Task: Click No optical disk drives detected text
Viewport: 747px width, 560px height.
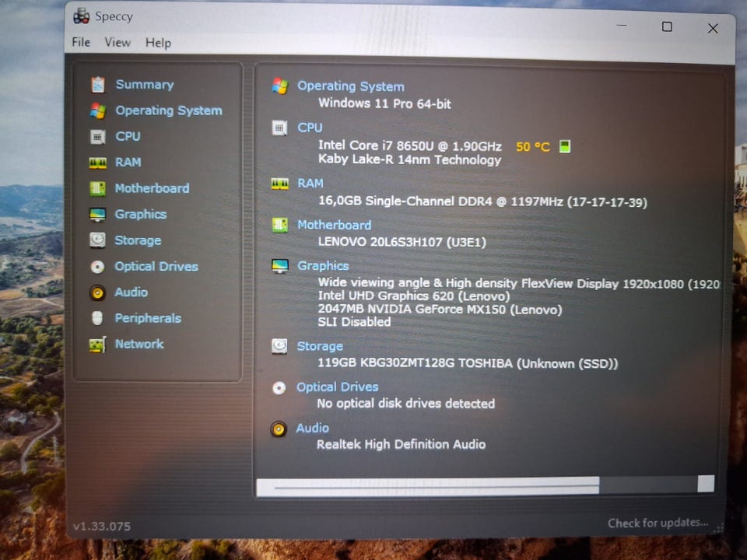Action: [406, 404]
